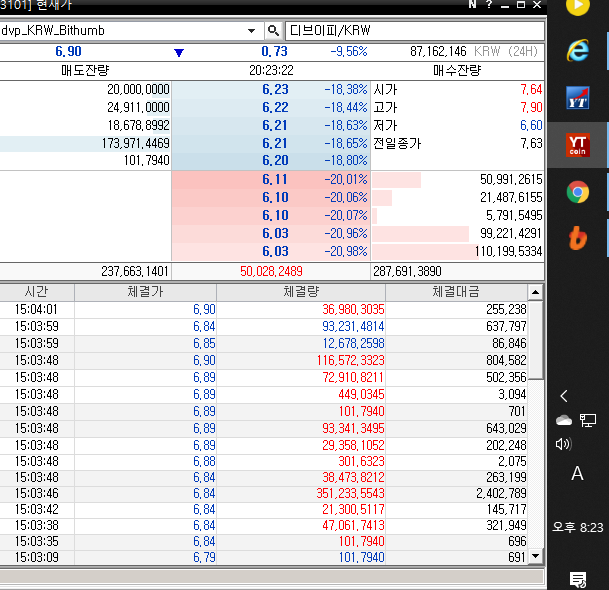The width and height of the screenshot is (609, 590).
Task: Open Internet Explorer from the taskbar
Action: tap(577, 50)
